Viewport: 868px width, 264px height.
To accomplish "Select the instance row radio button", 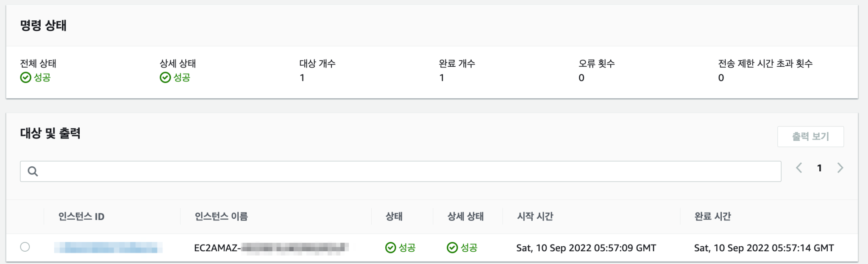I will [26, 247].
